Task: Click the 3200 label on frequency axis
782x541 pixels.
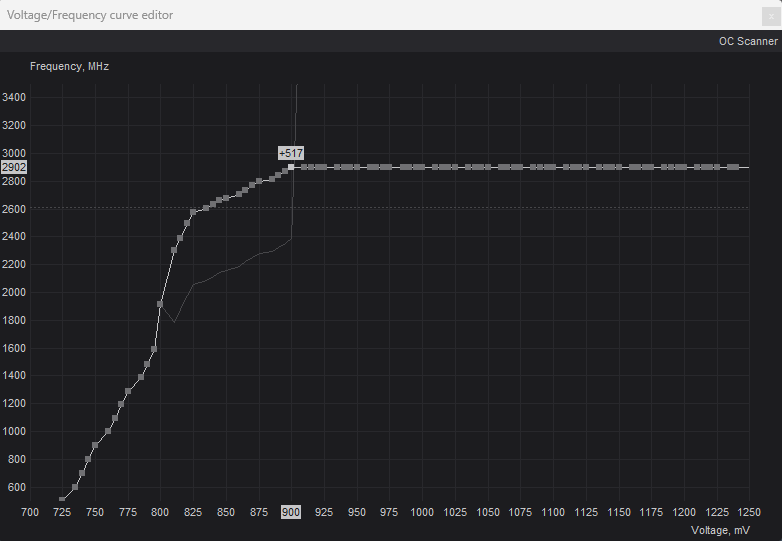Action: pos(14,125)
